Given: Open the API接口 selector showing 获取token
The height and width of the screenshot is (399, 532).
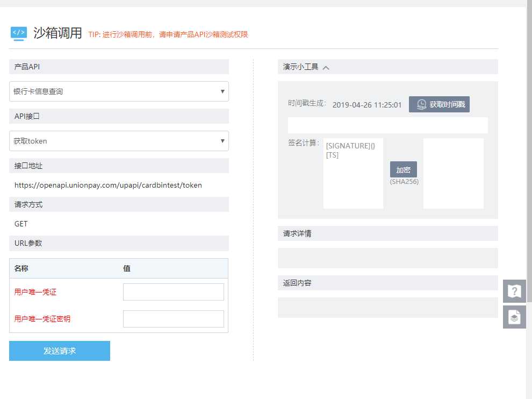Looking at the screenshot, I should coord(107,141).
